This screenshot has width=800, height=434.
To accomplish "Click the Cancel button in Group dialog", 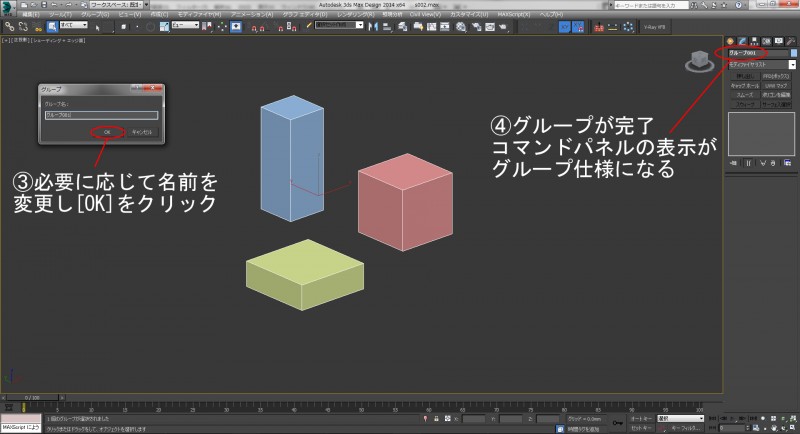I will tap(141, 131).
